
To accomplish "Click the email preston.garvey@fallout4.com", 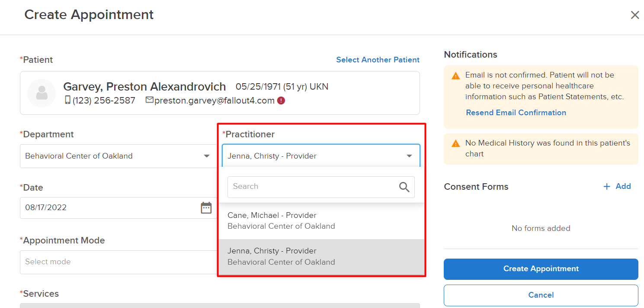I will tap(215, 101).
